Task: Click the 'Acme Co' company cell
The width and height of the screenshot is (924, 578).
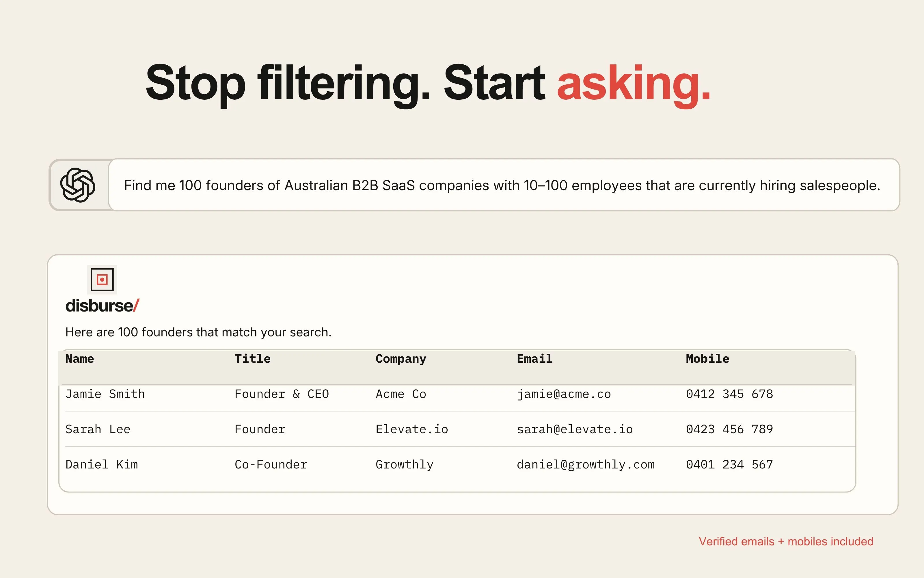Action: click(x=401, y=394)
